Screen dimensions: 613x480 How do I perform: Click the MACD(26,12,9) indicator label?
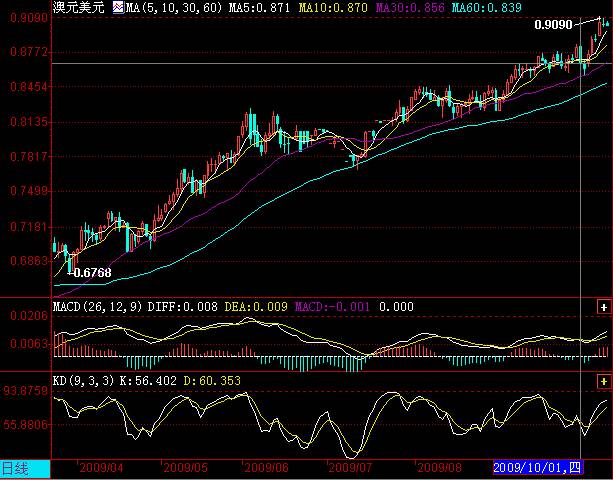tap(97, 306)
